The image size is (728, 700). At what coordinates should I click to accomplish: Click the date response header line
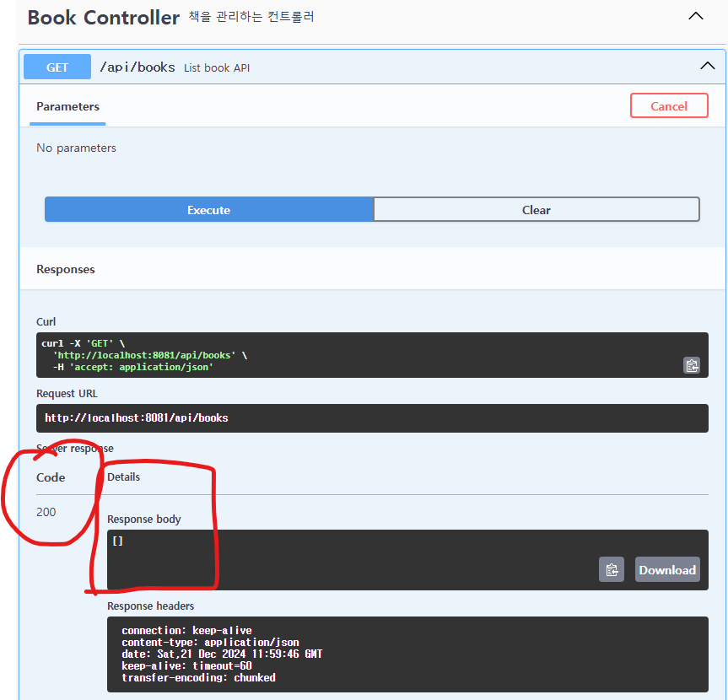coord(222,654)
